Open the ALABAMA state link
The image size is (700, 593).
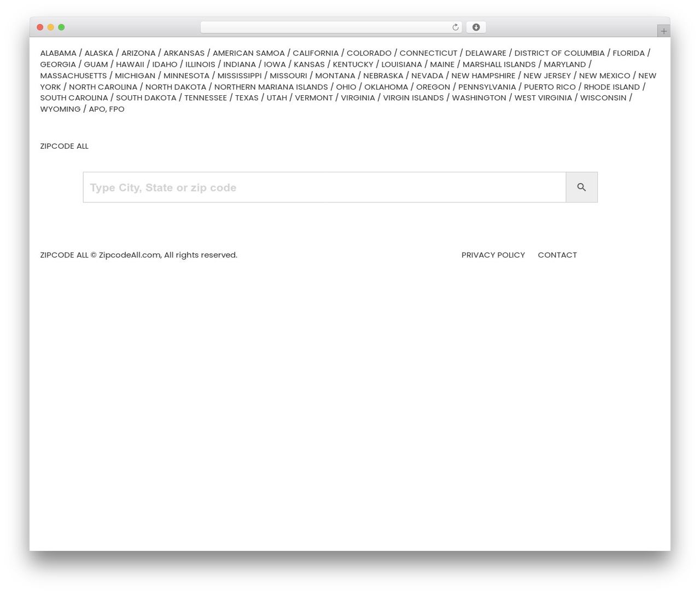click(58, 53)
